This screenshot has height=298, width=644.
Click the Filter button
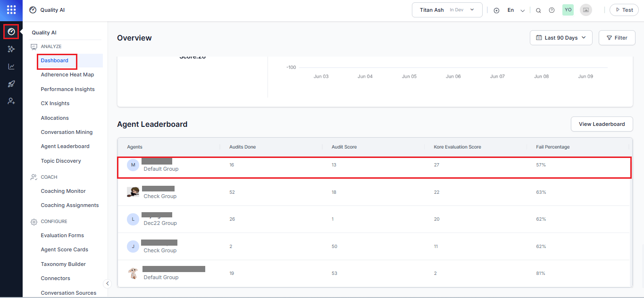(617, 38)
